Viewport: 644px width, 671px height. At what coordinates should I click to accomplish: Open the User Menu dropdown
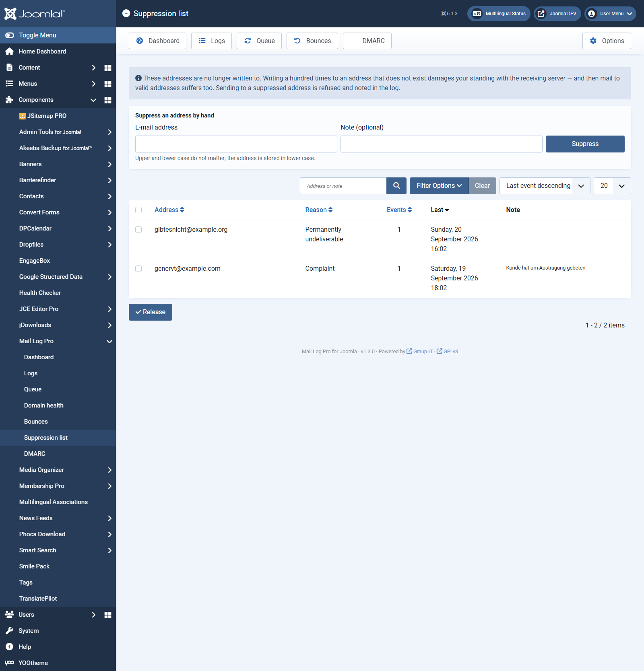pyautogui.click(x=610, y=14)
